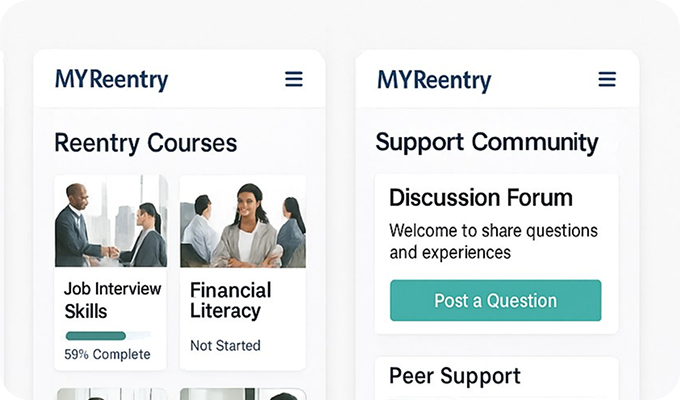Select the Job Interview Skills course title
Image resolution: width=680 pixels, height=400 pixels.
click(x=112, y=300)
